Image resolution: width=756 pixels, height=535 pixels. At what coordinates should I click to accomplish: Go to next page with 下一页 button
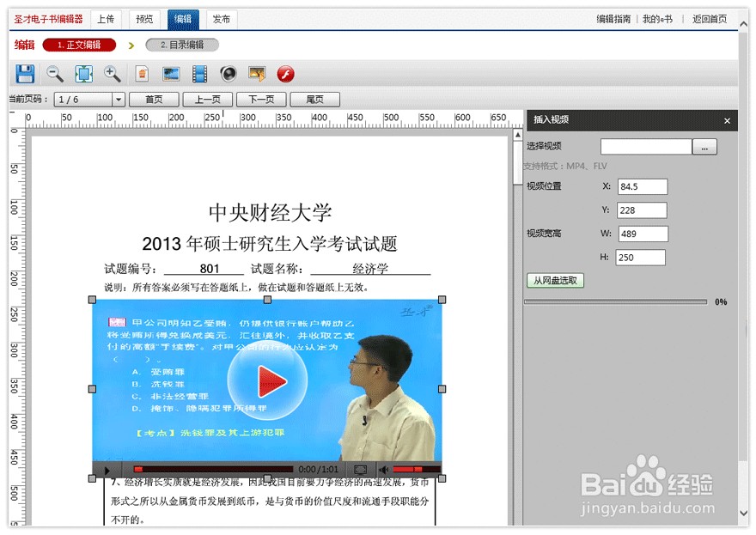click(261, 100)
